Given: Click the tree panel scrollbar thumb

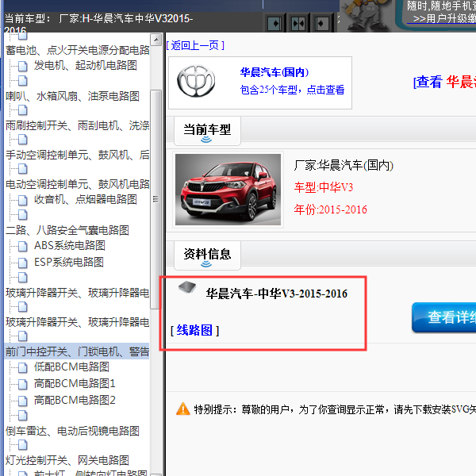Looking at the screenshot, I should tap(156, 199).
